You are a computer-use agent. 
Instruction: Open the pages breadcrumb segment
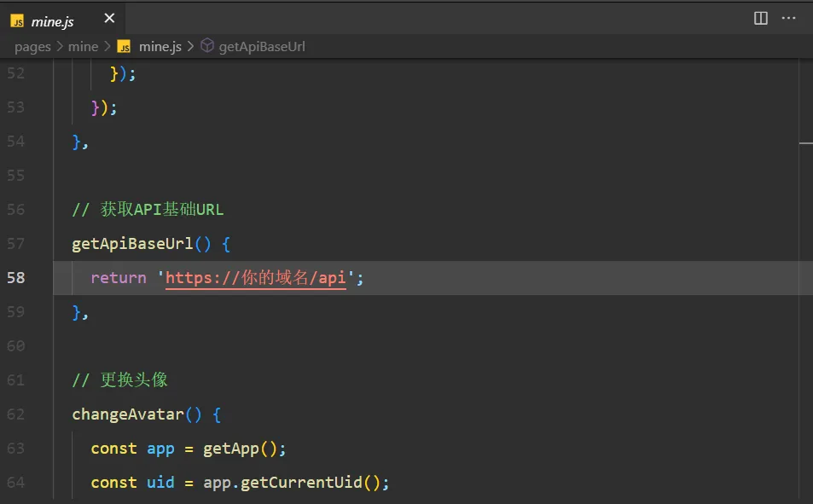coord(32,47)
